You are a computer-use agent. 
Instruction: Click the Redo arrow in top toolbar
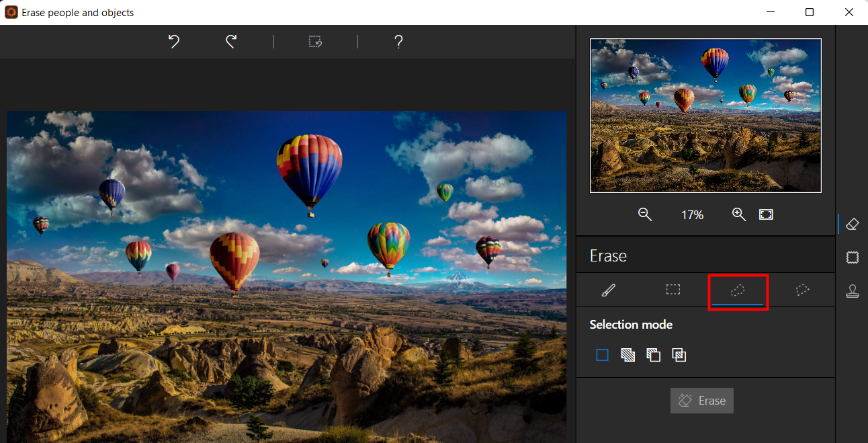point(230,42)
